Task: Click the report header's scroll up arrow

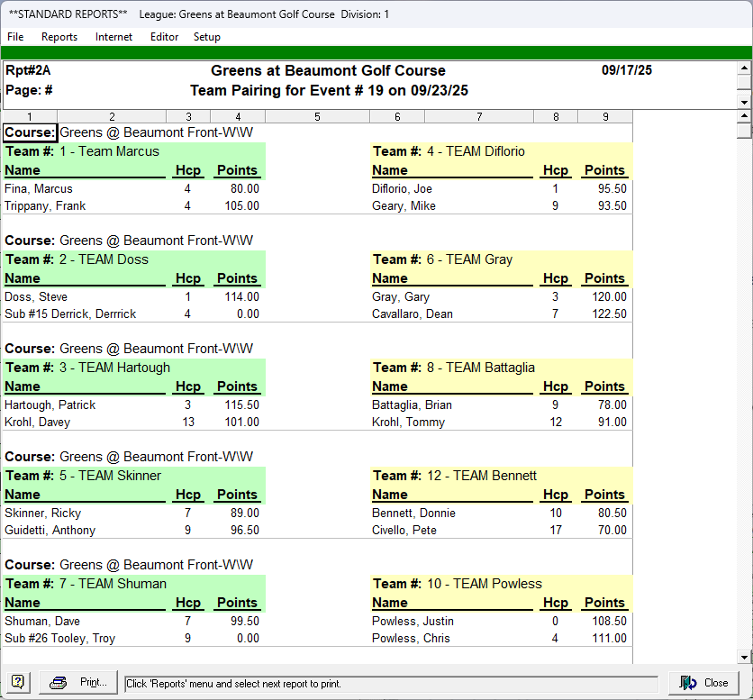Action: coord(744,68)
